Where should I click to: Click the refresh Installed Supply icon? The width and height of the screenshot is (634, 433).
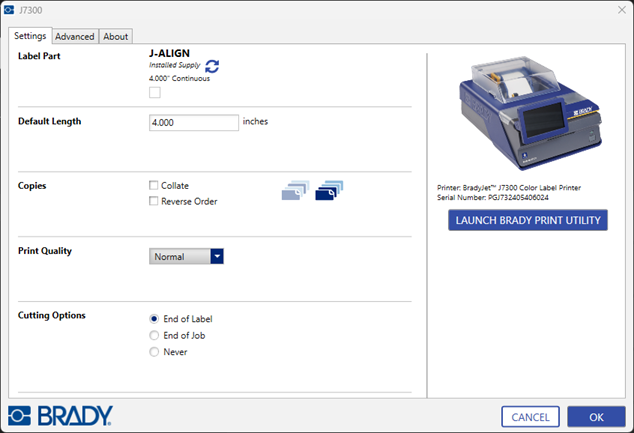212,66
